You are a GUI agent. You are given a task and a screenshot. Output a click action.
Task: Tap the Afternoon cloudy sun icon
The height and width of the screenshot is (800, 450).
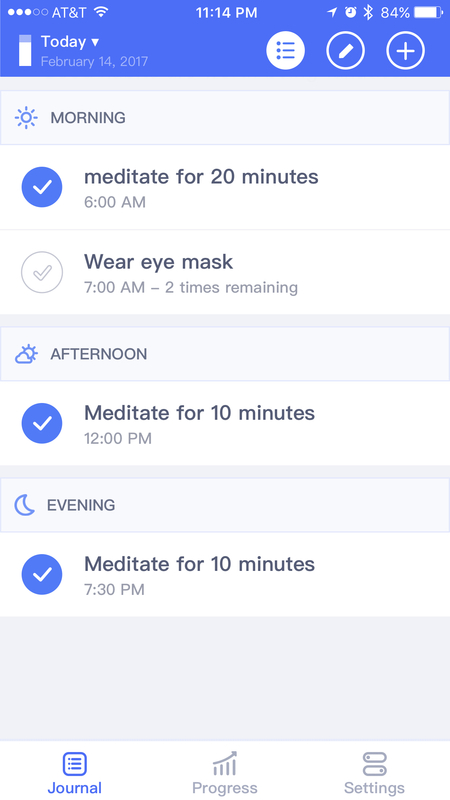click(26, 354)
